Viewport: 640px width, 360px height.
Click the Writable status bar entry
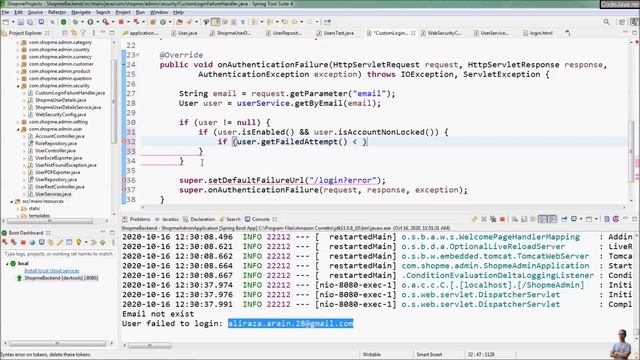371,354
